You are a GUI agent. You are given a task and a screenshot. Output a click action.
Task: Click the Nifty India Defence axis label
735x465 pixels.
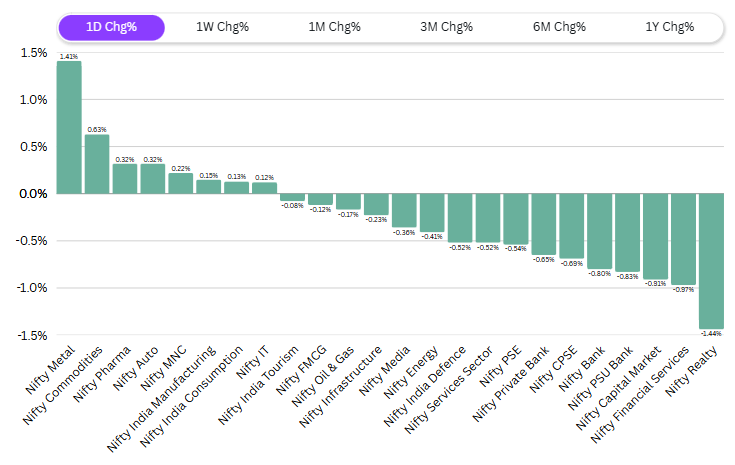[x=425, y=386]
